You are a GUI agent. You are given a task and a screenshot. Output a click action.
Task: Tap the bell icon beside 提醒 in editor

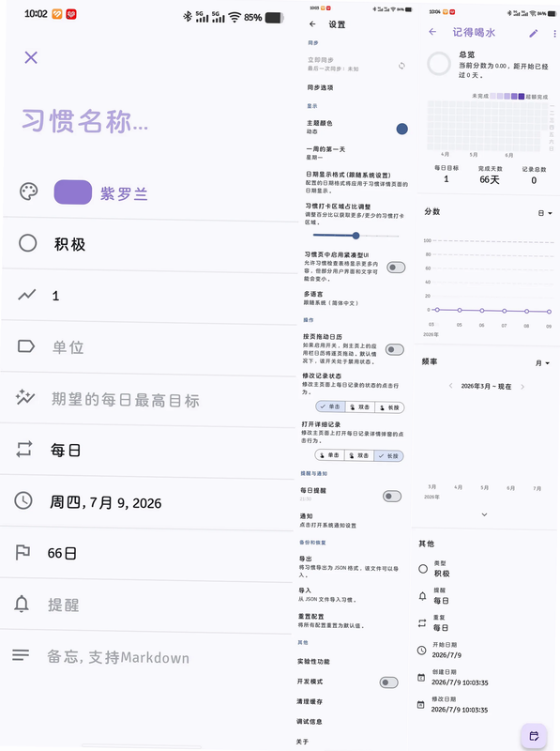22,604
